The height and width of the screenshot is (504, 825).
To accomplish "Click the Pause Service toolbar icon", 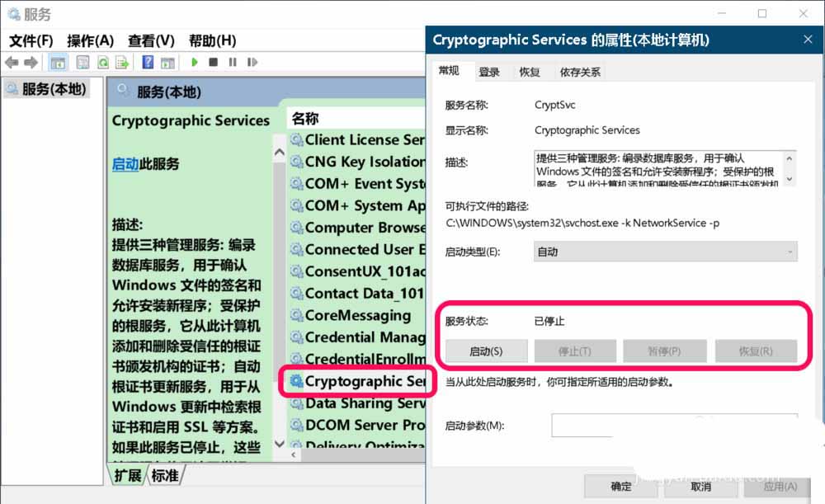I will 233,62.
